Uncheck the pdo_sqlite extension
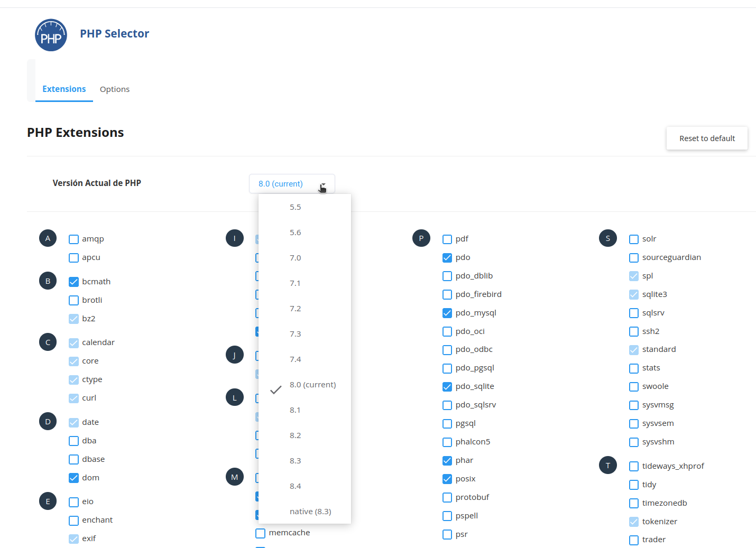The width and height of the screenshot is (756, 548). pyautogui.click(x=447, y=387)
